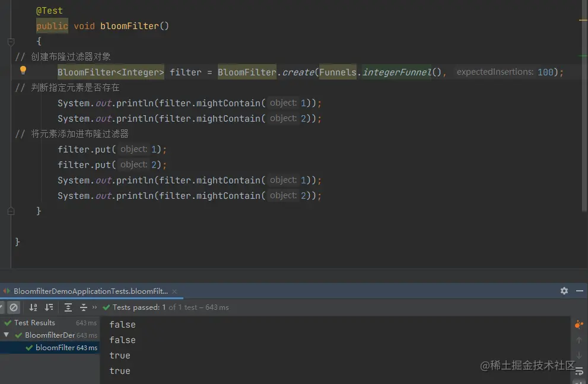Screen dimensions: 588x384
Task: Click the yellow intention lightbulb in the gutter
Action: click(x=23, y=70)
